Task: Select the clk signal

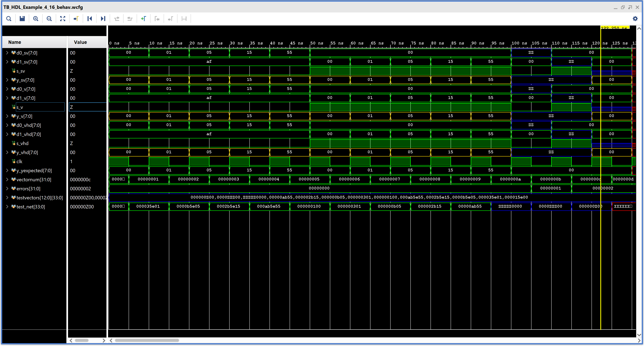Action: [20, 162]
